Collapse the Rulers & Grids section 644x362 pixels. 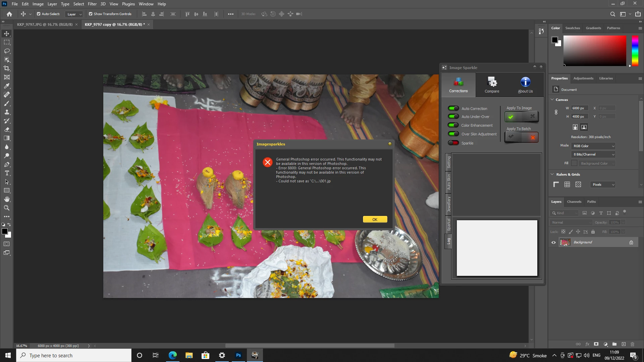click(x=552, y=174)
